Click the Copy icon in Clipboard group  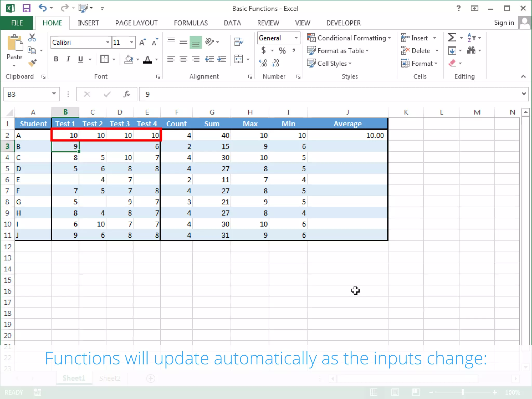coord(32,50)
